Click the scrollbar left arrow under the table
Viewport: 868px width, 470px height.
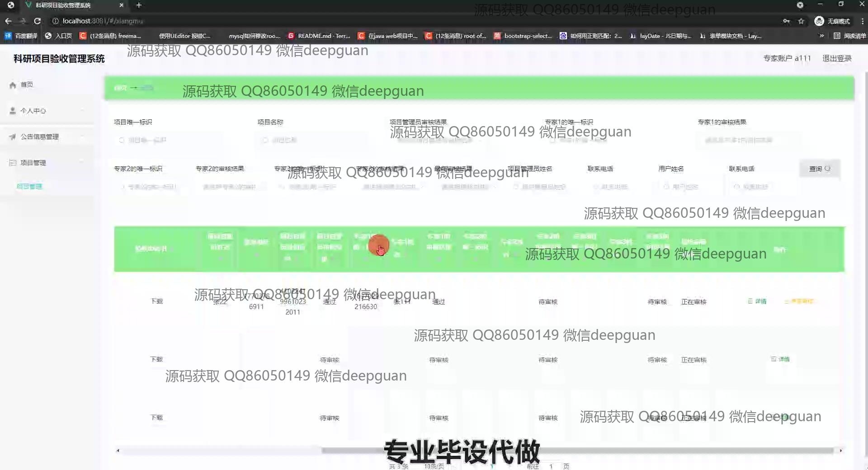click(x=118, y=451)
